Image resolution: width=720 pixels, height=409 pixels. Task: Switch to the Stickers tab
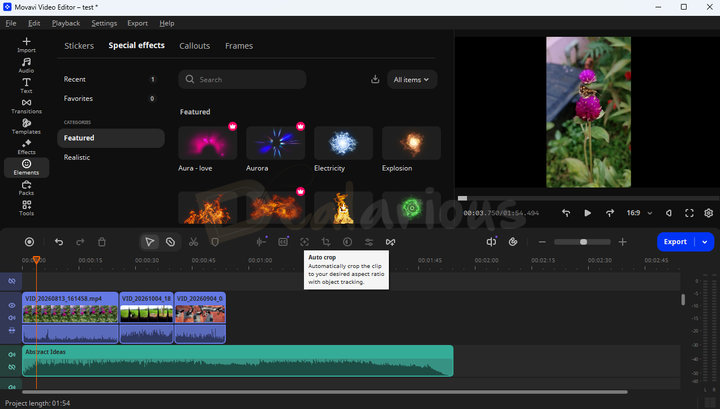click(79, 45)
